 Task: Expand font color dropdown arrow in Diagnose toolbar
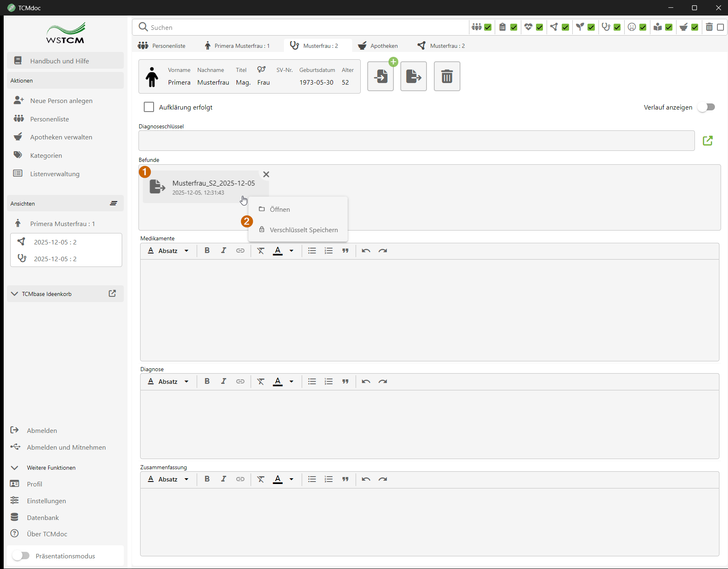click(x=291, y=381)
